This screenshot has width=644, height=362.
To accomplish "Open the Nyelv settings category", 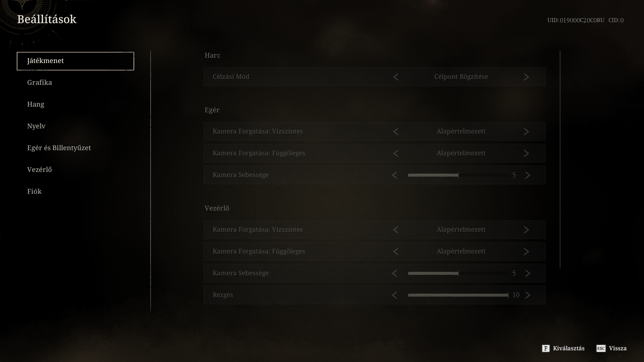I will 36,126.
